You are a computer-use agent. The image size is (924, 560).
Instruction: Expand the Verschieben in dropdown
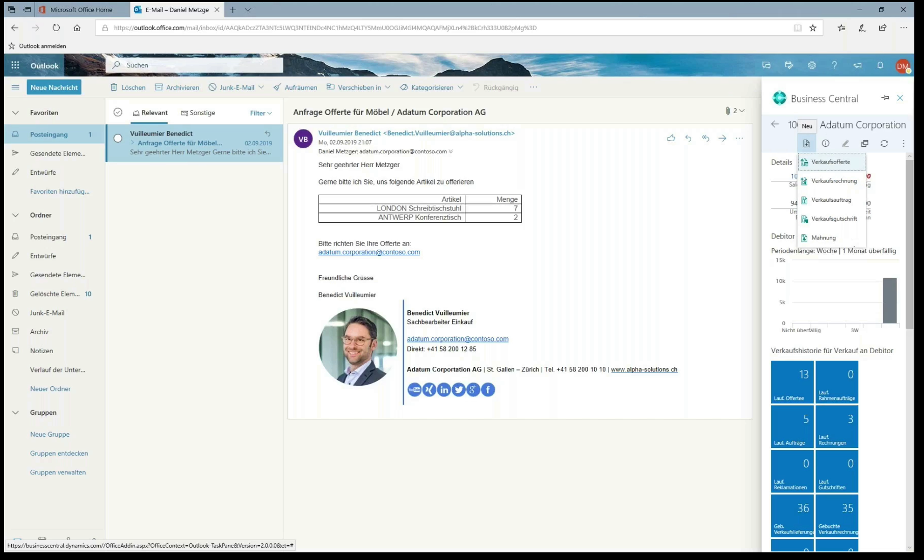tap(388, 87)
